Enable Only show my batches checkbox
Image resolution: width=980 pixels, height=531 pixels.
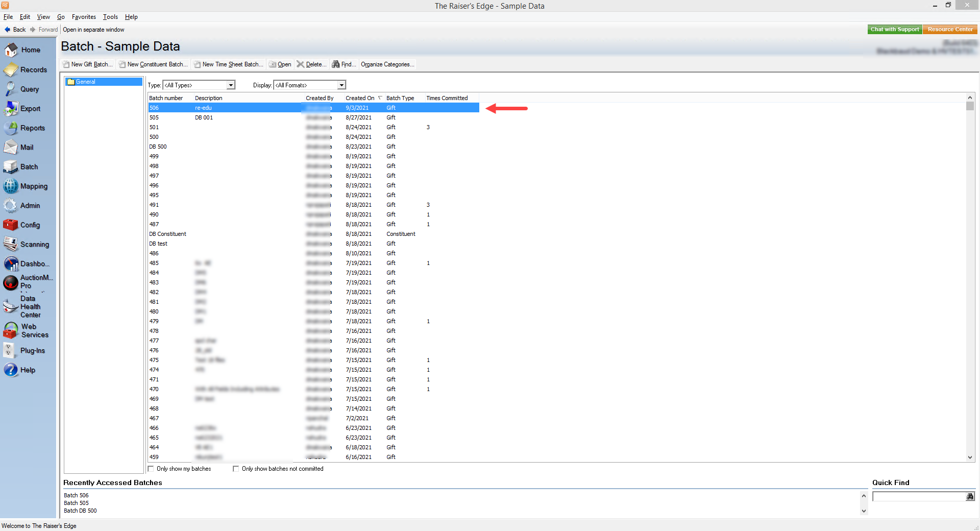151,469
